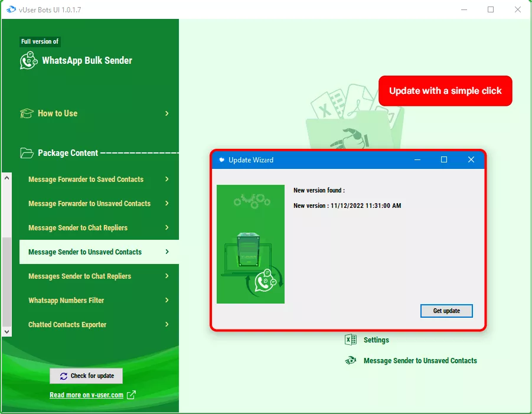Image resolution: width=532 pixels, height=414 pixels.
Task: Click the sidebar scrollbar thumb
Action: click(6, 282)
